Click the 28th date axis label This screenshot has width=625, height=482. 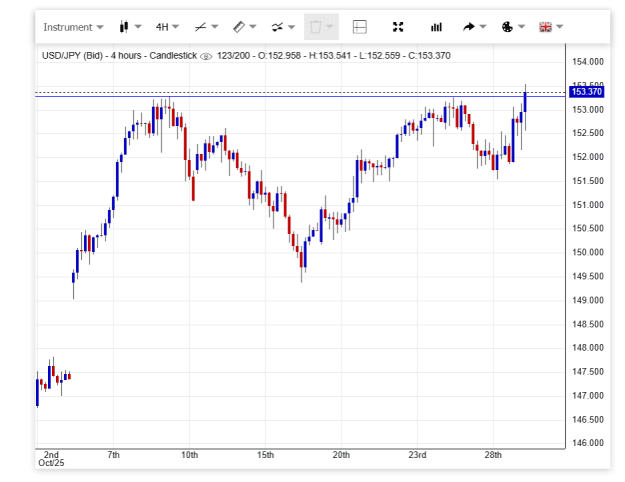493,455
